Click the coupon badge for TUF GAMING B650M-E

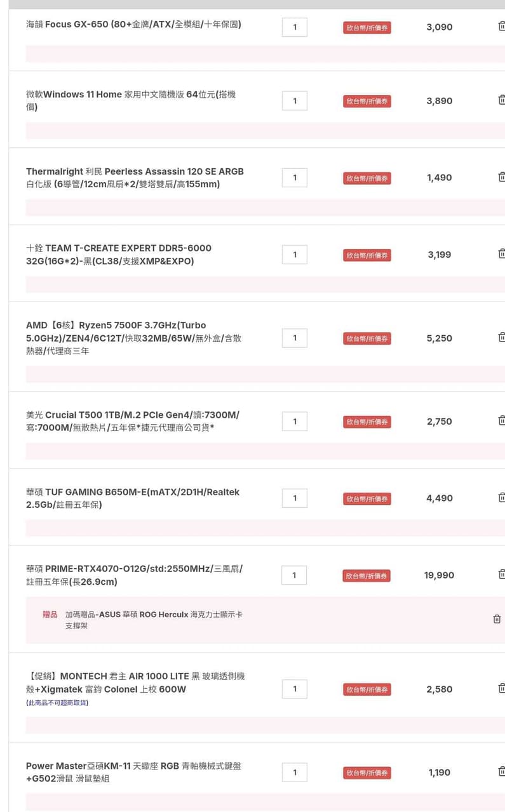coord(367,499)
